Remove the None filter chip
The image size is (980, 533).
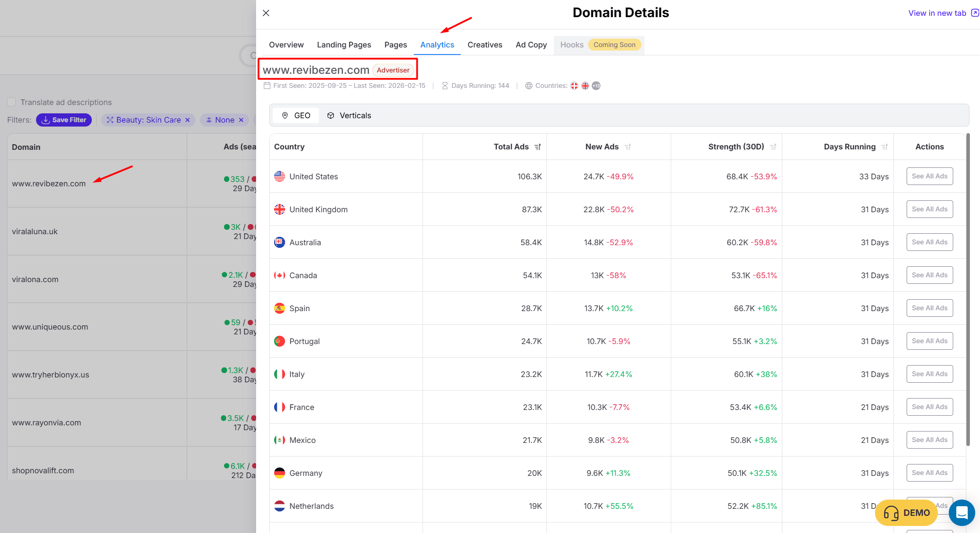click(241, 120)
